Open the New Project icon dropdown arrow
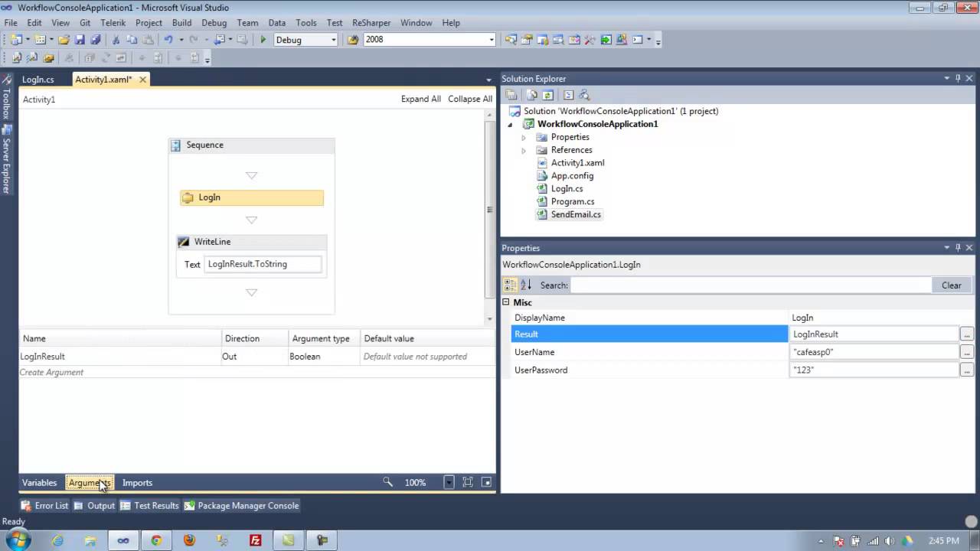The image size is (980, 551). click(28, 40)
